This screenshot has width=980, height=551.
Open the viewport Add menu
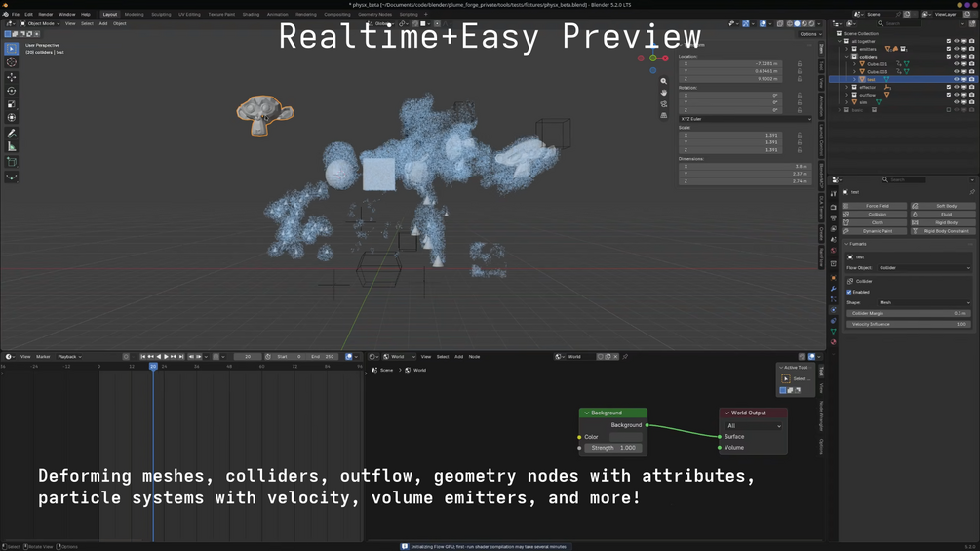[103, 23]
